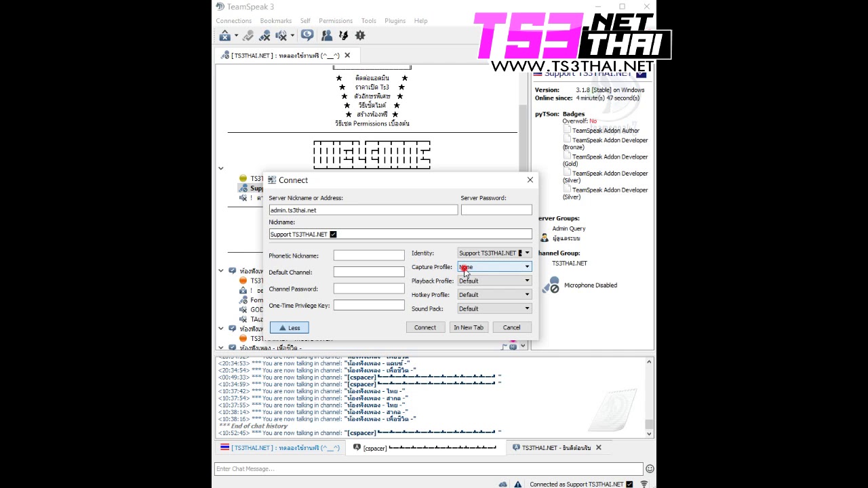This screenshot has height=488, width=868.
Task: Click the Channel Password field
Action: click(x=369, y=289)
